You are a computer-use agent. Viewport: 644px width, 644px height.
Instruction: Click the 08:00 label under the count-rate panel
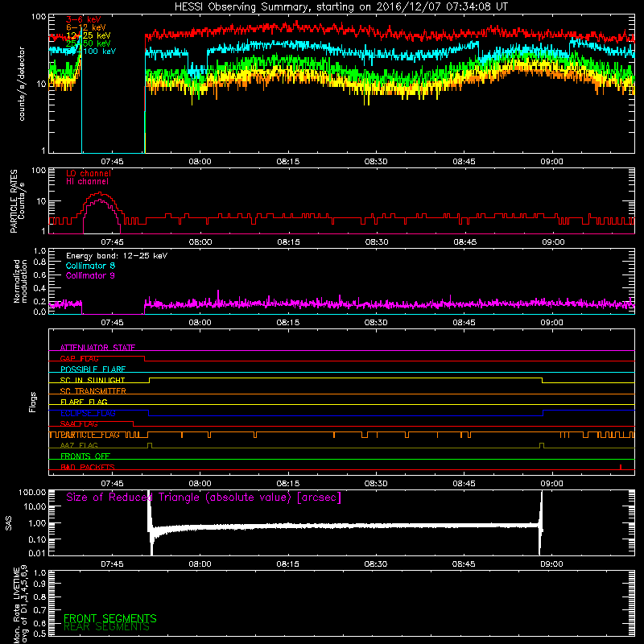tap(200, 162)
